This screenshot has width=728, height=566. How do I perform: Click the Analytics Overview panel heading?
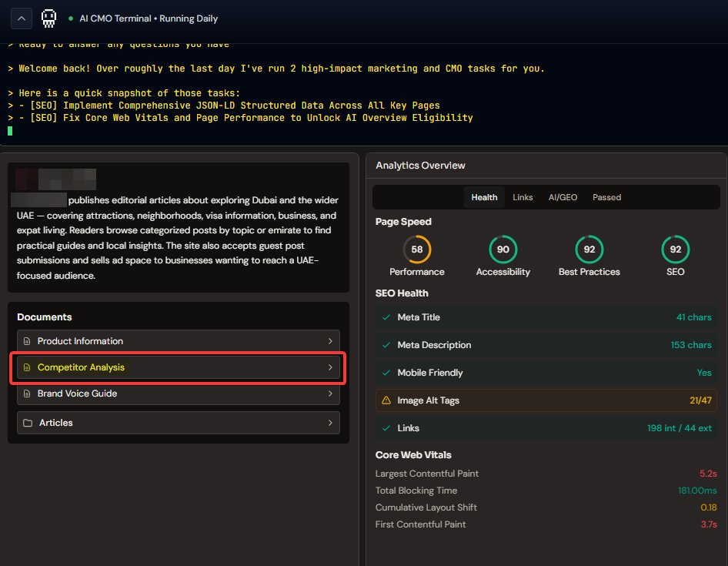420,166
